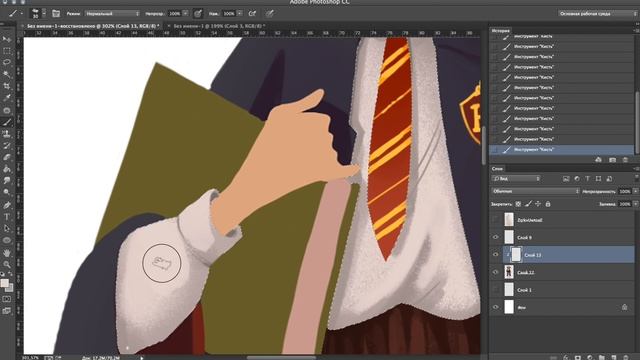Open layer opacity slider arrow
Image resolution: width=640 pixels, height=360 pixels.
pyautogui.click(x=636, y=191)
